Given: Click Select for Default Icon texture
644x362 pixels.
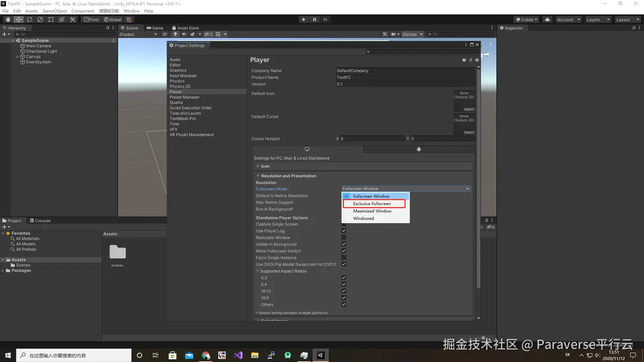Looking at the screenshot, I should coord(469,109).
